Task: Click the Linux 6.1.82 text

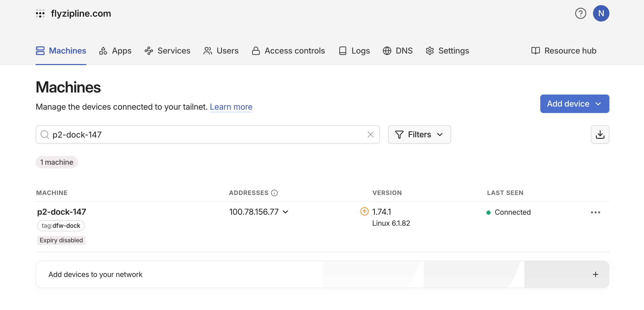Action: (391, 223)
